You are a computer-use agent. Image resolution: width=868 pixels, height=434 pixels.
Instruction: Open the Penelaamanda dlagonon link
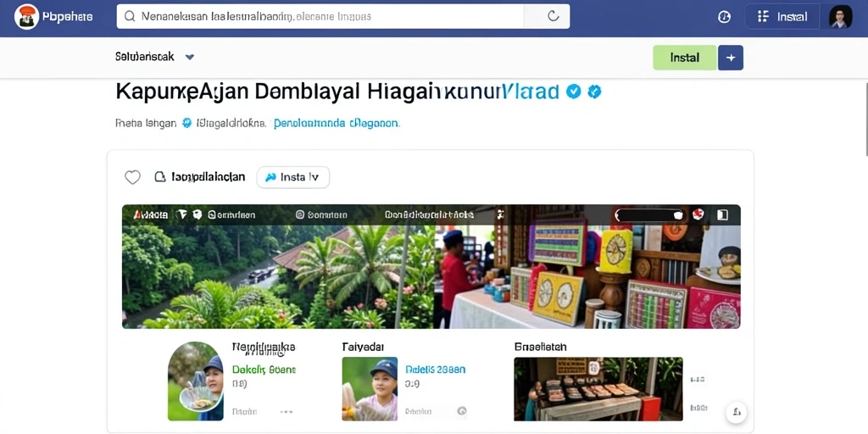337,123
